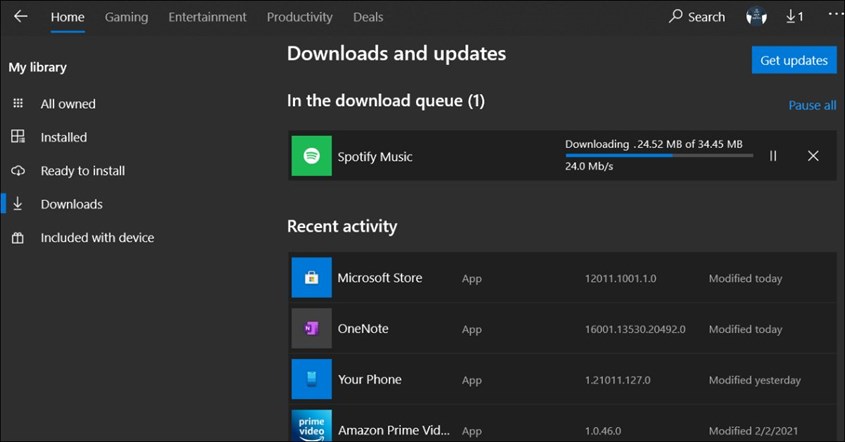
Task: Click Modified 2/2/2021 text
Action: pyautogui.click(x=753, y=431)
